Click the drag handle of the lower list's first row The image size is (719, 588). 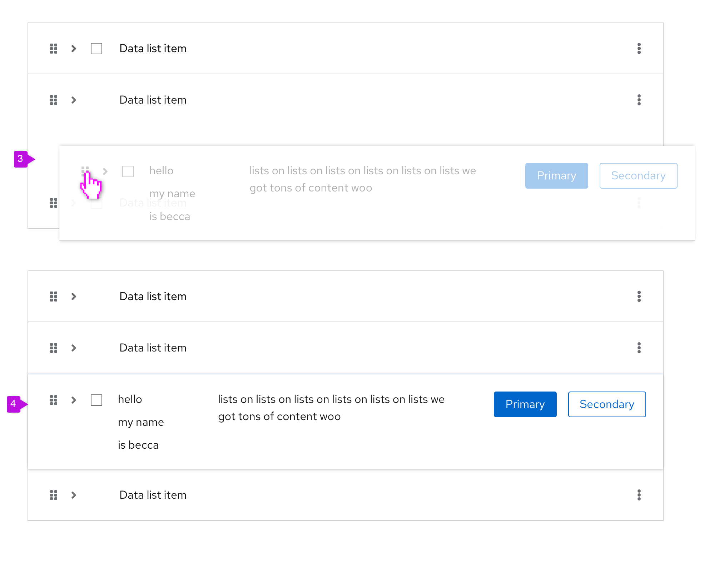tap(54, 297)
